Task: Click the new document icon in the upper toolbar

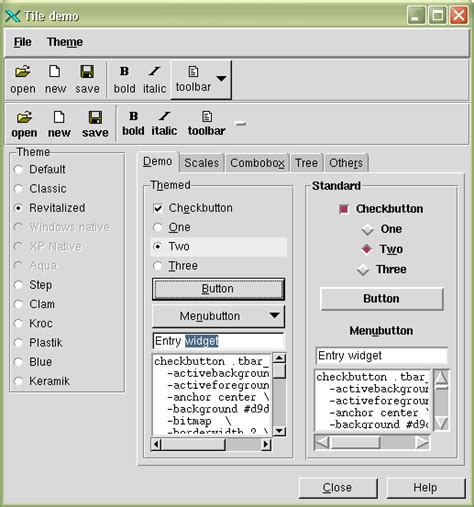Action: point(55,72)
